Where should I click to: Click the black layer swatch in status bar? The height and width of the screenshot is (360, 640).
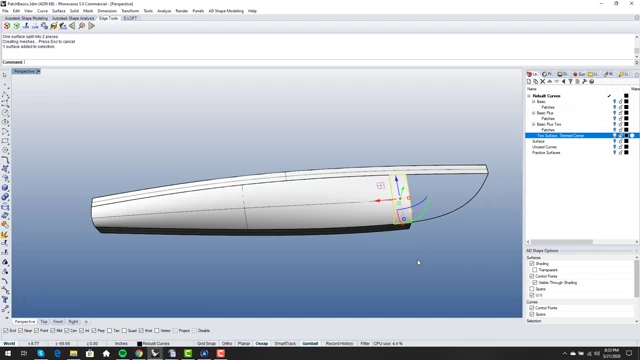click(x=140, y=344)
